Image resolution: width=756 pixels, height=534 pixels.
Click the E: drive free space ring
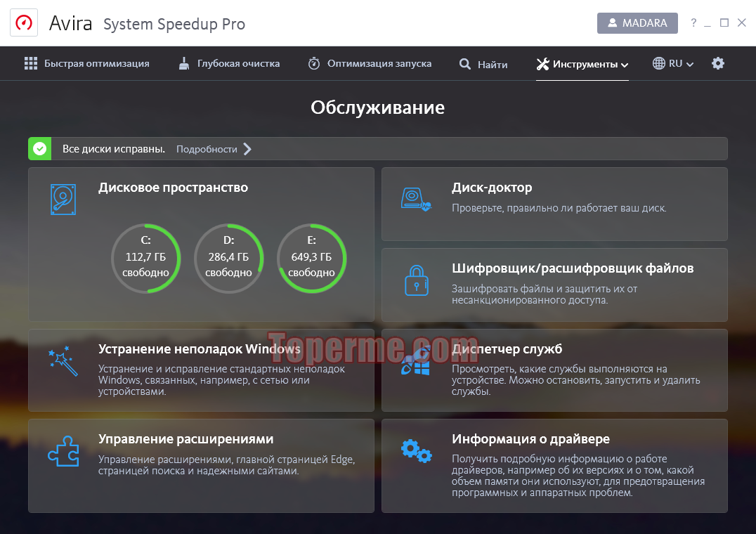[x=311, y=259]
